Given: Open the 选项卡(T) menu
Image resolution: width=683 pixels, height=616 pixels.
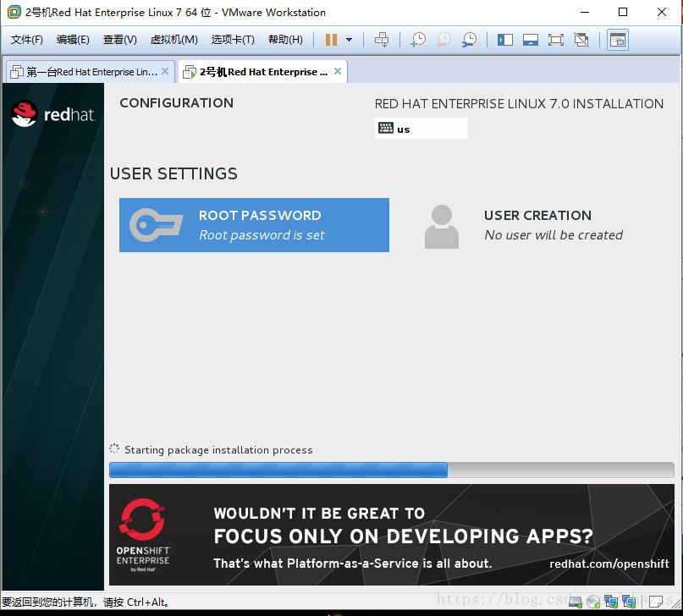Looking at the screenshot, I should pos(233,40).
